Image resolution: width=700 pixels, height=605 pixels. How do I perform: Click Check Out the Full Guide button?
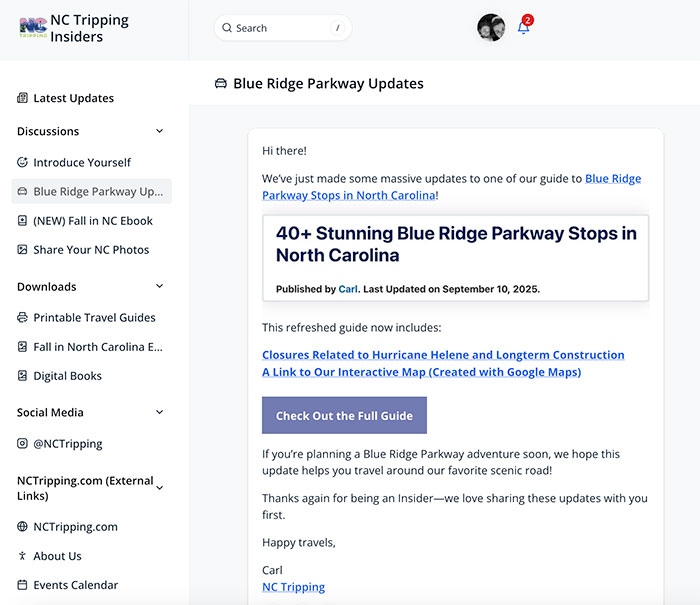pos(344,415)
